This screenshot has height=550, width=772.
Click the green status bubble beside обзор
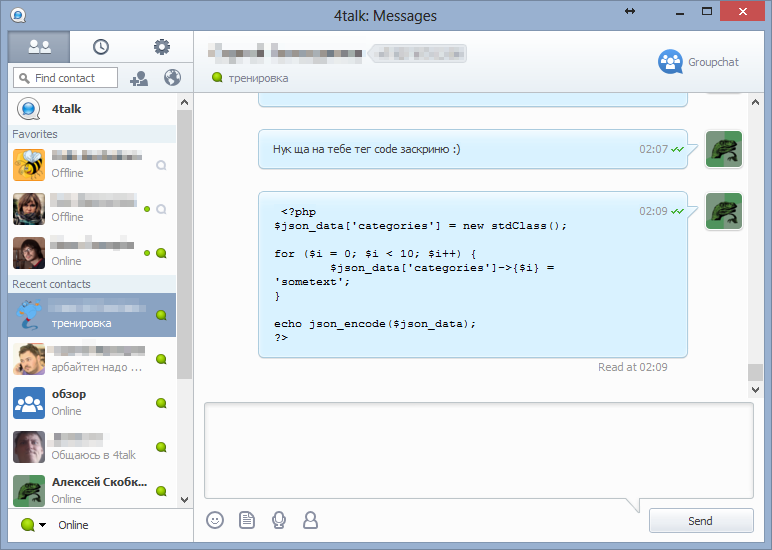(x=161, y=403)
